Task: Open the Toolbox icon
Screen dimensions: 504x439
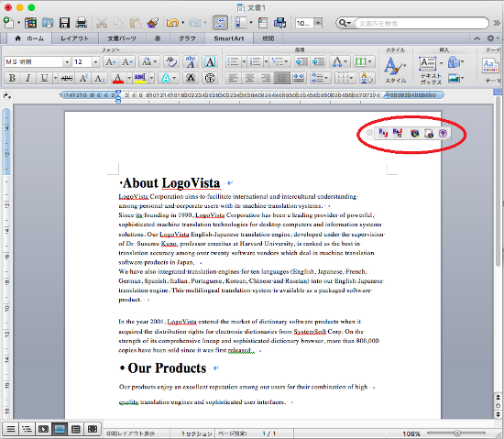Action: point(263,23)
